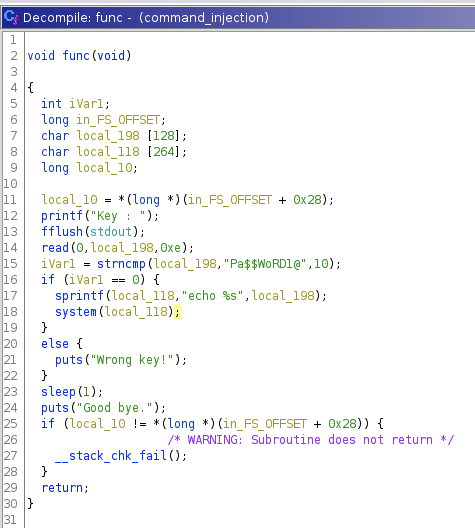The height and width of the screenshot is (528, 475).
Task: Click the local_198 variable declaration
Action: click(x=108, y=136)
